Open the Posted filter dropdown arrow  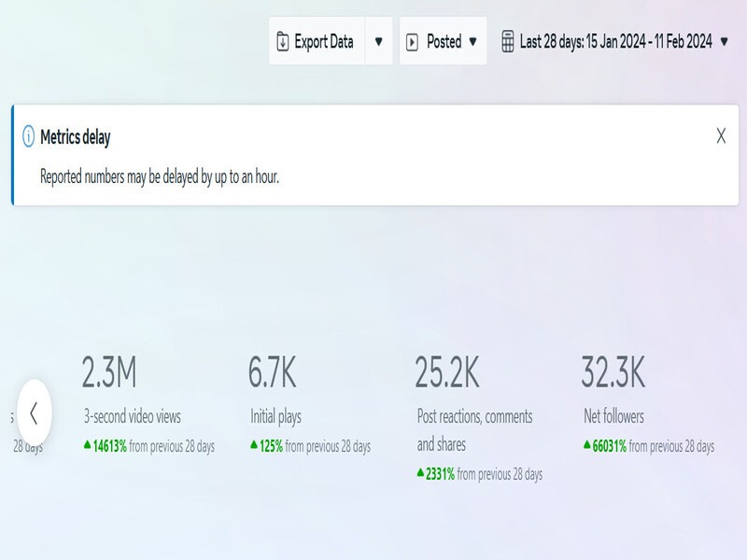[472, 42]
